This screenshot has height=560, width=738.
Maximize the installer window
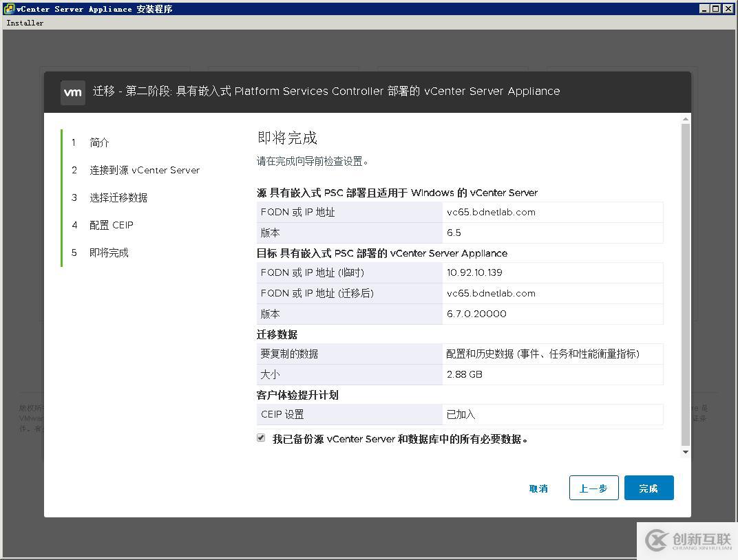[x=715, y=8]
